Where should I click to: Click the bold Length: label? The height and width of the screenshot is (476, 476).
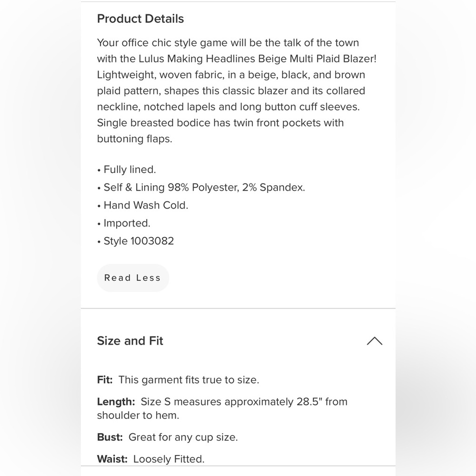[x=116, y=402]
